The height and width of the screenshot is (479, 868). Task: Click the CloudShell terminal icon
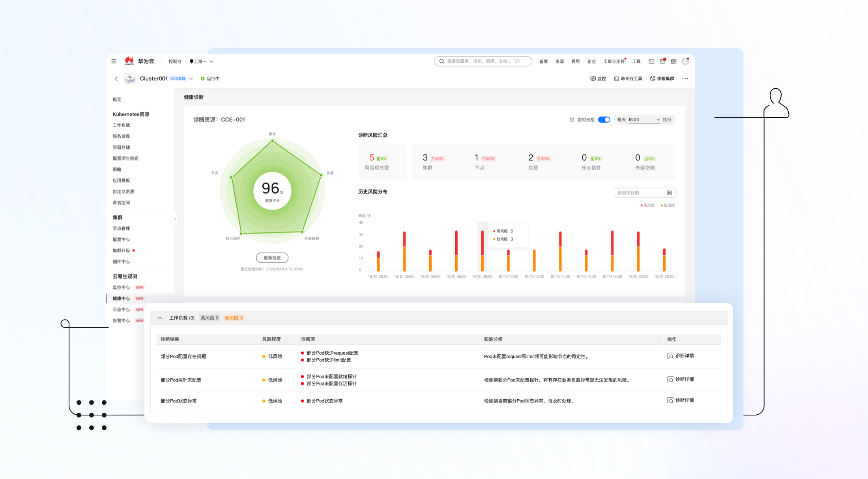coord(651,61)
